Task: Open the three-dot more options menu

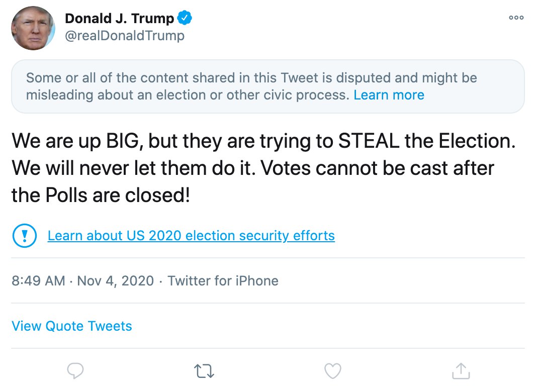Action: click(516, 18)
